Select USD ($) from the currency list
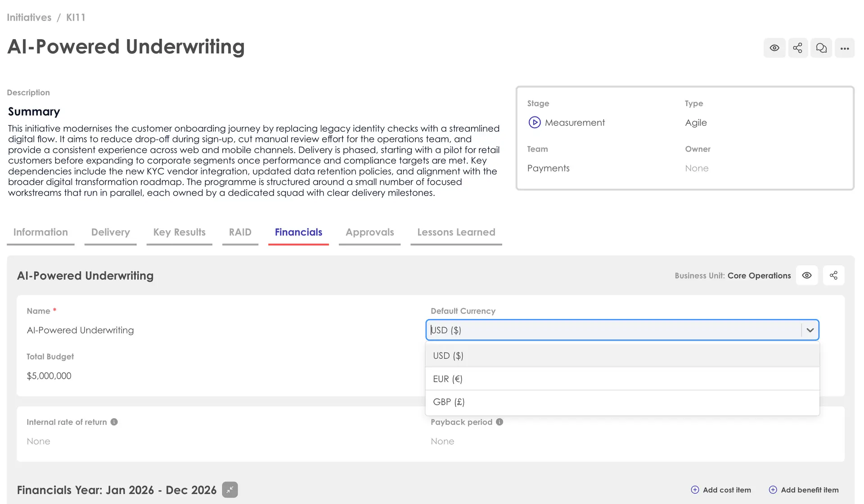 point(622,356)
